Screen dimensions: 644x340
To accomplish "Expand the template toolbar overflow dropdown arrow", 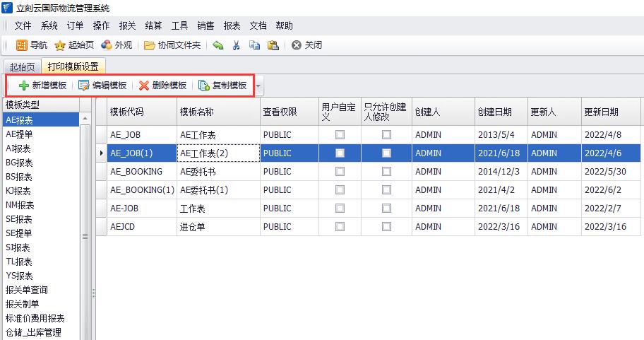I will (258, 86).
